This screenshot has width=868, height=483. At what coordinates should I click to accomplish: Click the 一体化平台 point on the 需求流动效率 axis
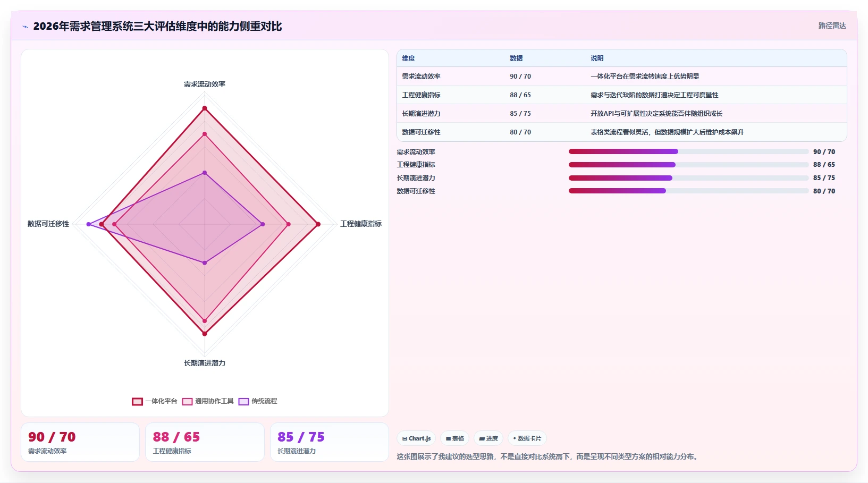(205, 108)
